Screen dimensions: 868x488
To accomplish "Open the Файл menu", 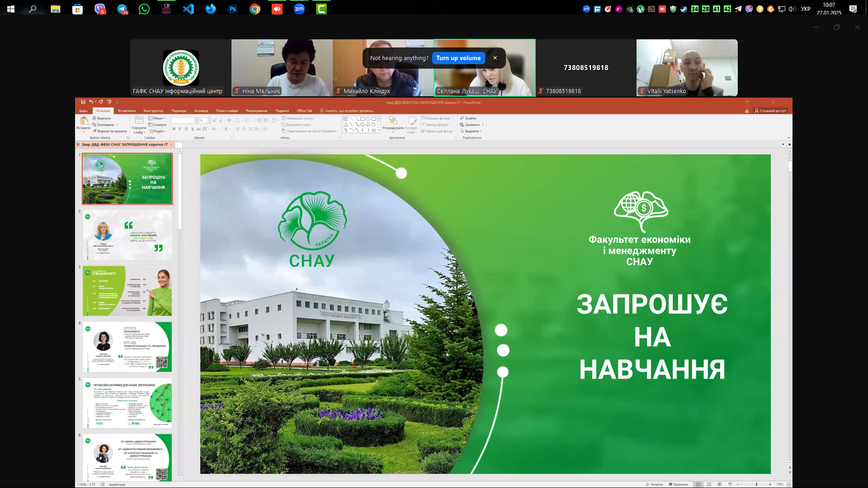I will click(84, 111).
